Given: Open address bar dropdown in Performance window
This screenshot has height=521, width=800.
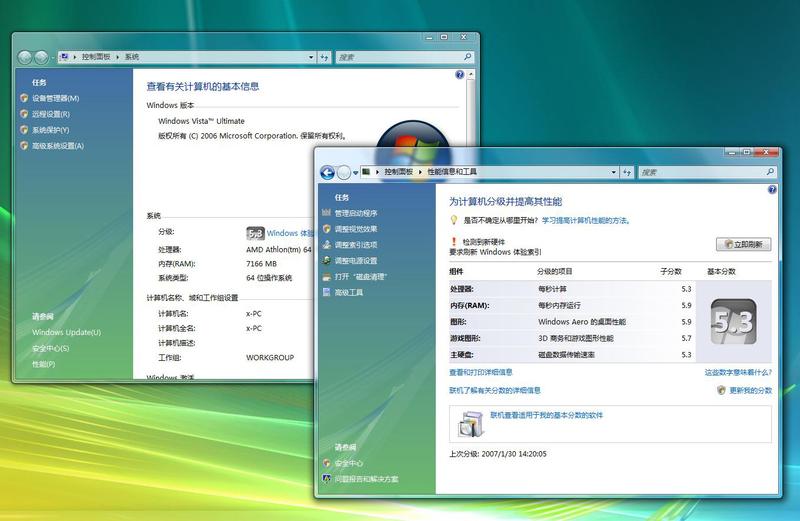Looking at the screenshot, I should click(613, 172).
